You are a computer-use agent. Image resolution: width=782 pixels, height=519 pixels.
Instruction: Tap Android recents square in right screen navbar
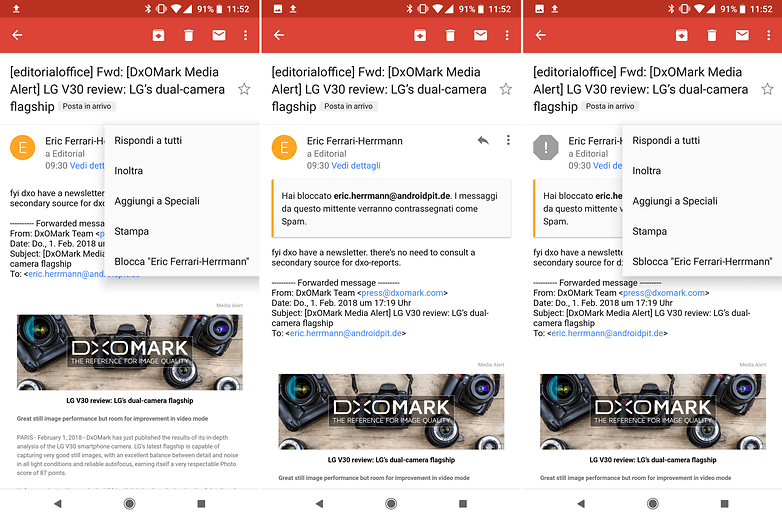(x=725, y=504)
